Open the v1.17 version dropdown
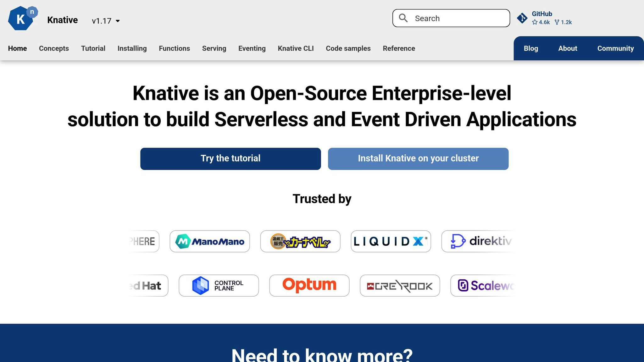 click(105, 20)
